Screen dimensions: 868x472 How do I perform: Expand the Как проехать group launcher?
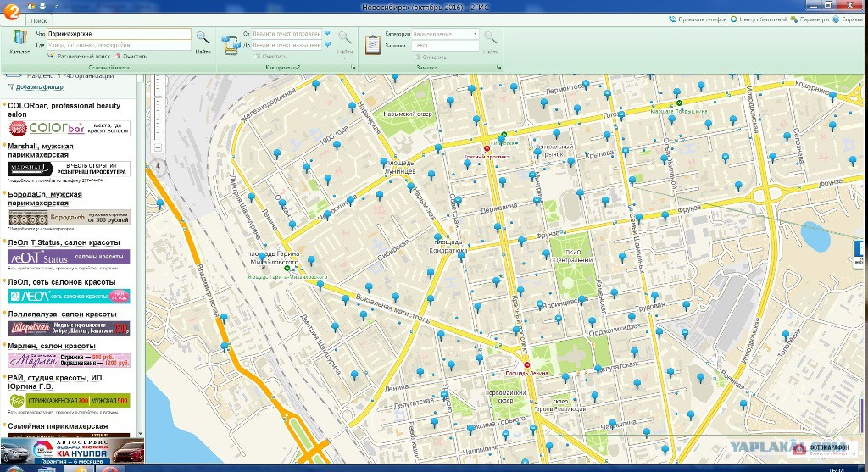pos(353,68)
